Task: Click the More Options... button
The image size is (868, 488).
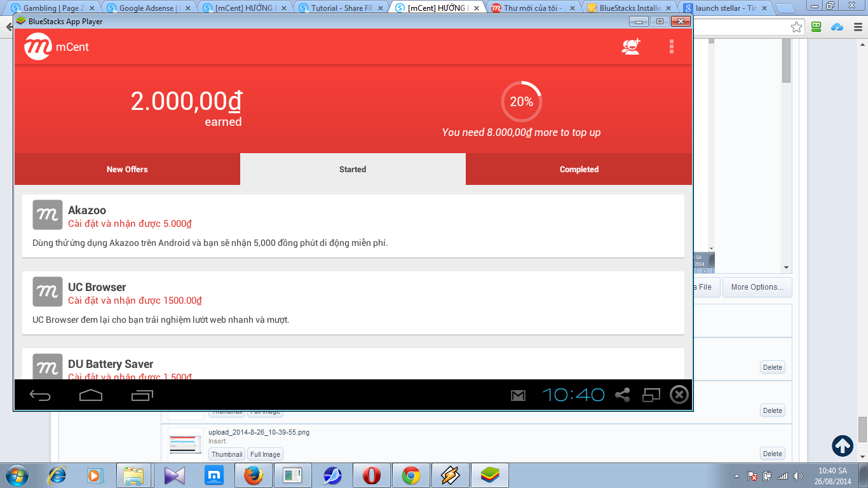Action: [x=757, y=287]
